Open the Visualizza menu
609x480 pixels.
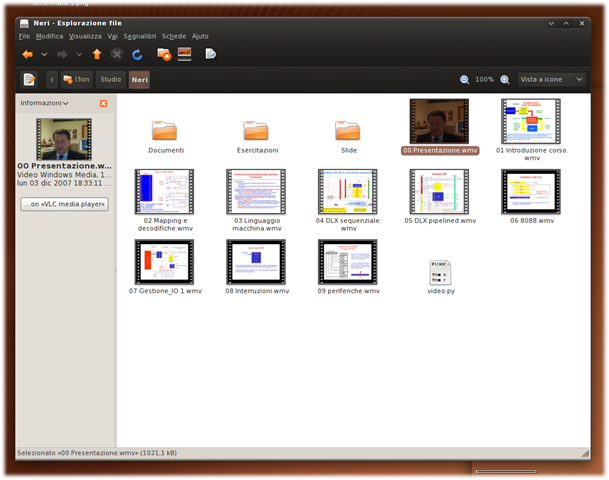(85, 36)
